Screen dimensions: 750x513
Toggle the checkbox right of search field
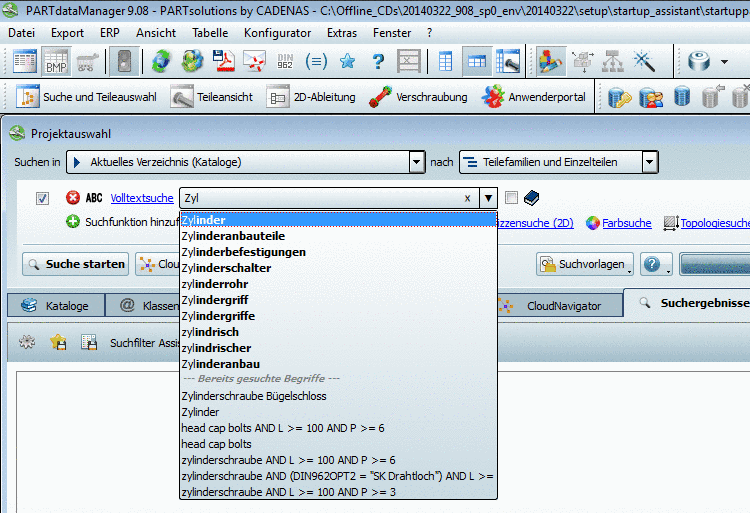coord(511,197)
